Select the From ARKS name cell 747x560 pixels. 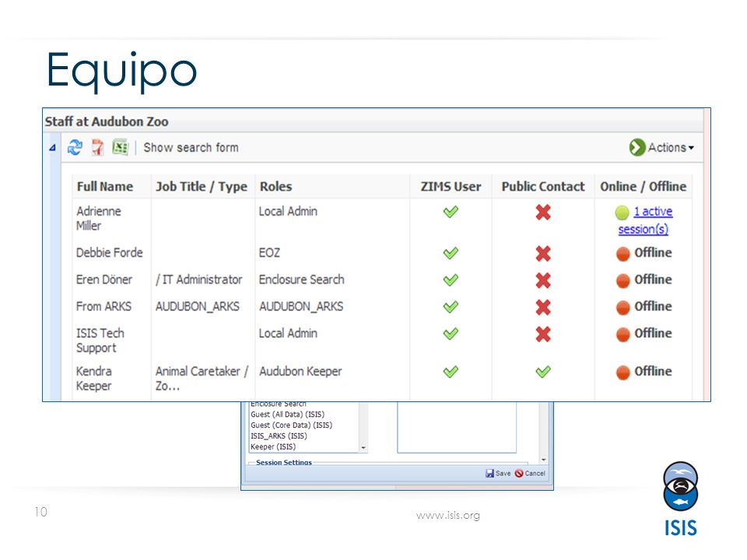(103, 306)
